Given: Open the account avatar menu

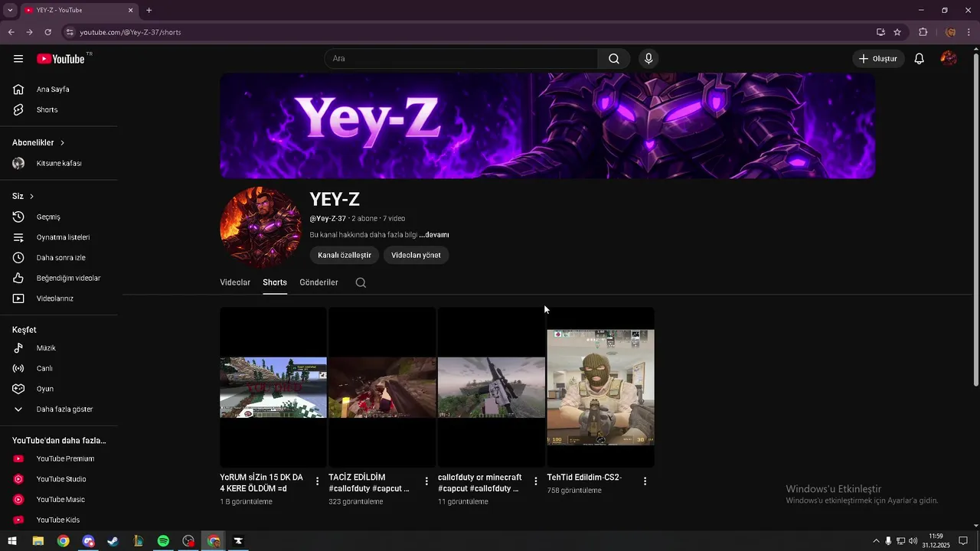Looking at the screenshot, I should point(949,59).
